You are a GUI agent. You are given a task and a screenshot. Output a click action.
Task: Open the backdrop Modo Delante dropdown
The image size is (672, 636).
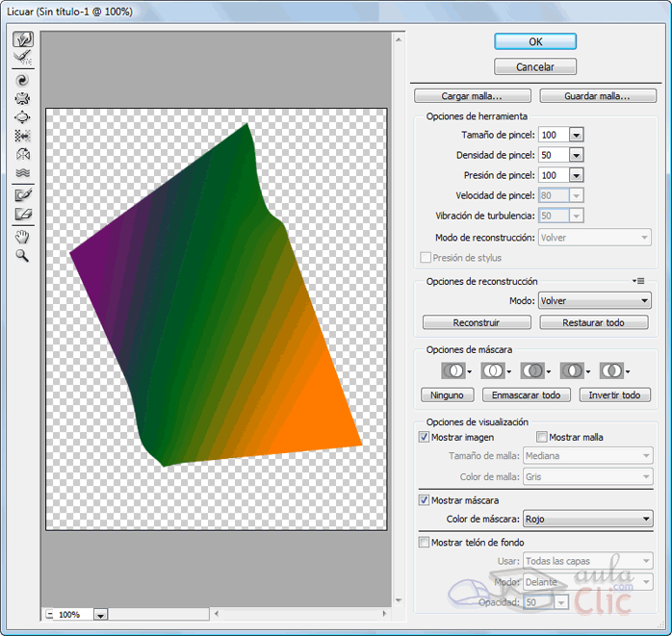[588, 582]
